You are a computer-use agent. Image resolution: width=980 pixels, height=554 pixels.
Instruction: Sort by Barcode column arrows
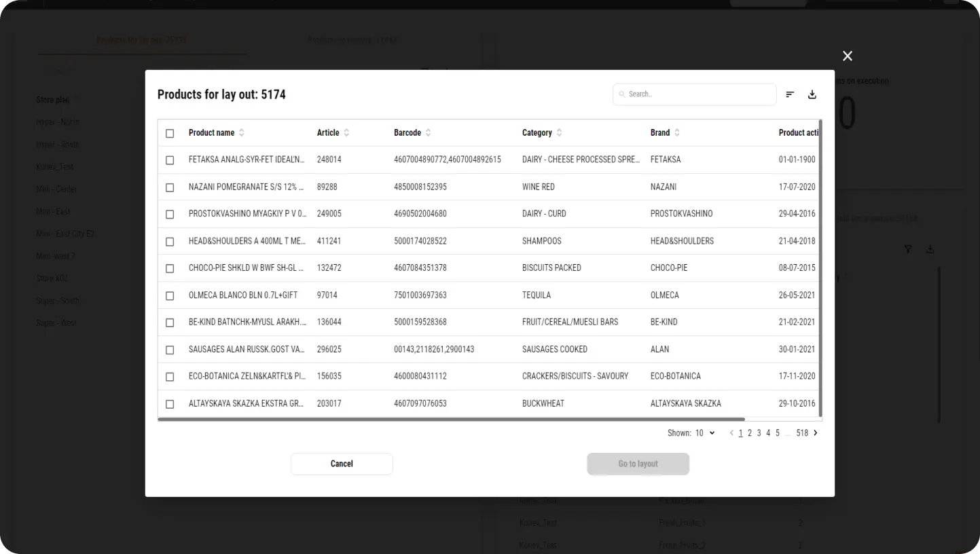click(428, 133)
